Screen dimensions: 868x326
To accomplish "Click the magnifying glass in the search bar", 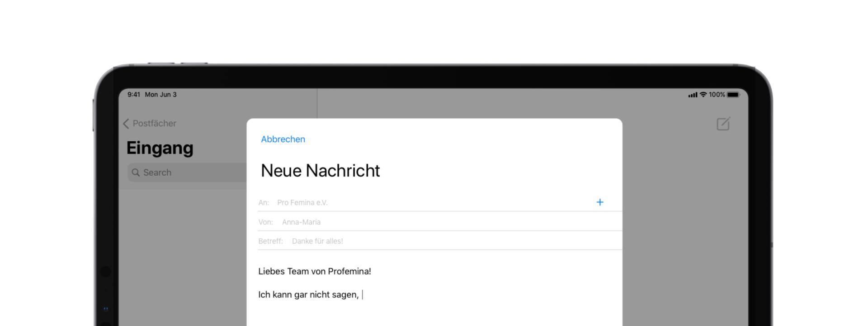I will (x=136, y=173).
